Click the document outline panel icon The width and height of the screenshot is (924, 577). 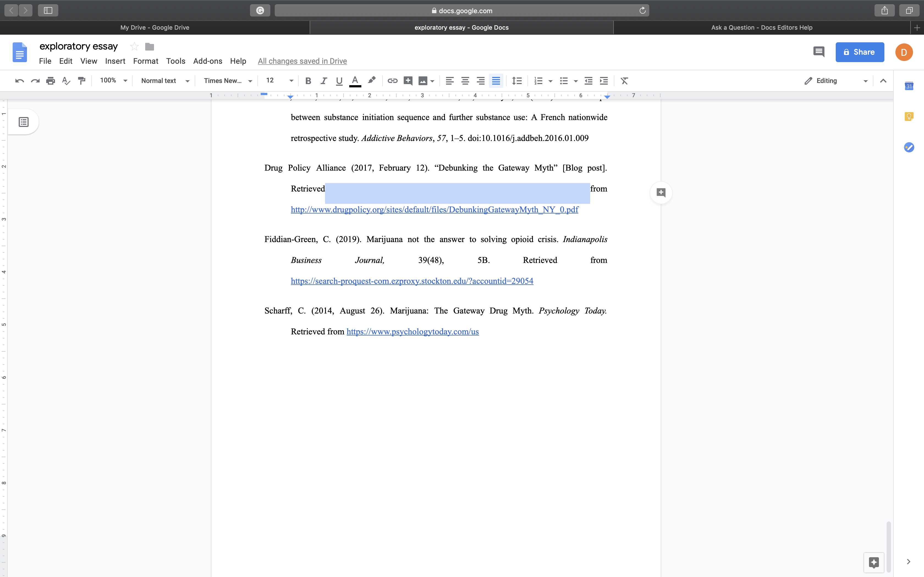[x=23, y=122]
